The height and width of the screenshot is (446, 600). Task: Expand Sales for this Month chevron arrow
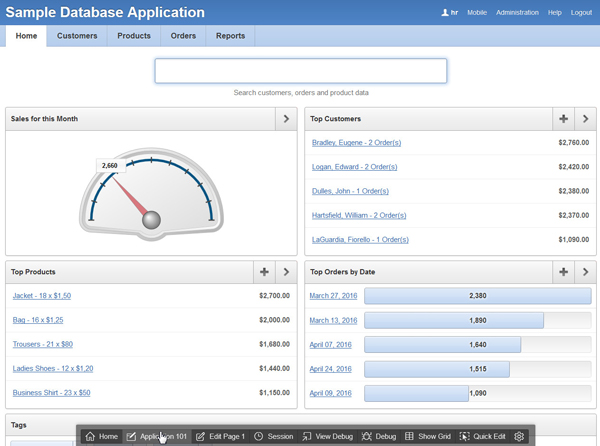(286, 119)
